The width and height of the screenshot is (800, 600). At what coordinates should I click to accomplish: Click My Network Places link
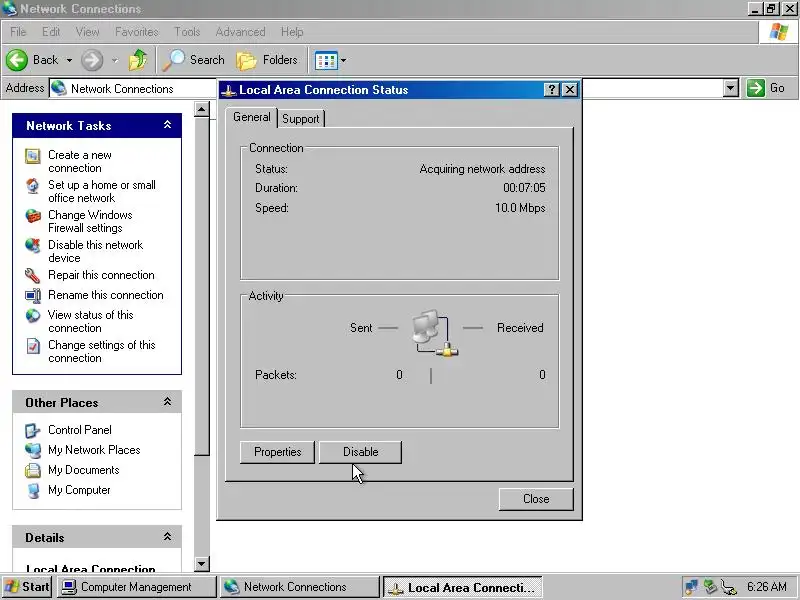pos(94,451)
